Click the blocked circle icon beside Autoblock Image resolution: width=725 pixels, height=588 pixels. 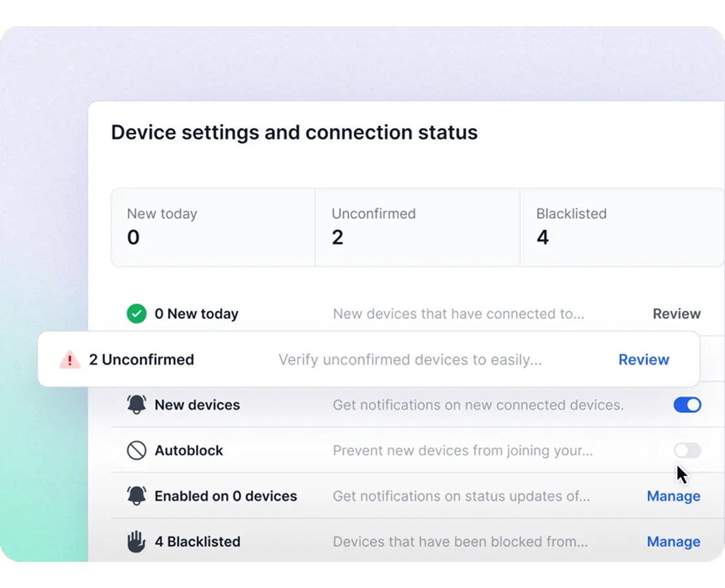[137, 450]
